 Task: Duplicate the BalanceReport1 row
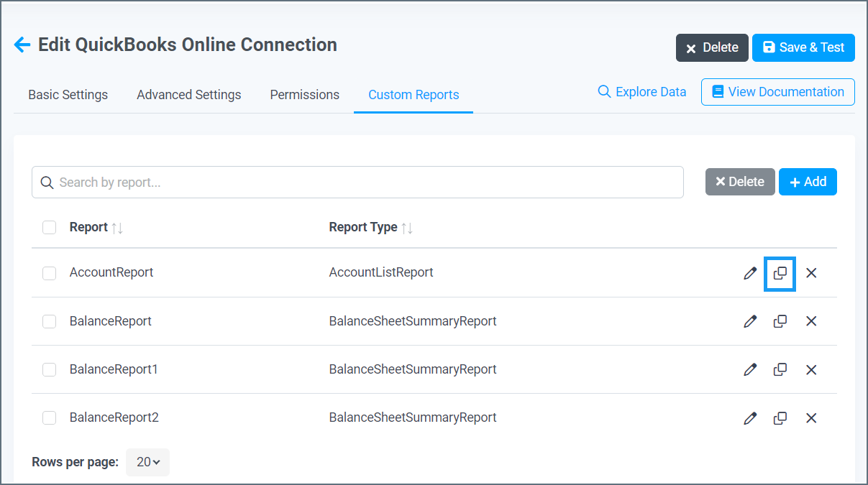point(780,369)
